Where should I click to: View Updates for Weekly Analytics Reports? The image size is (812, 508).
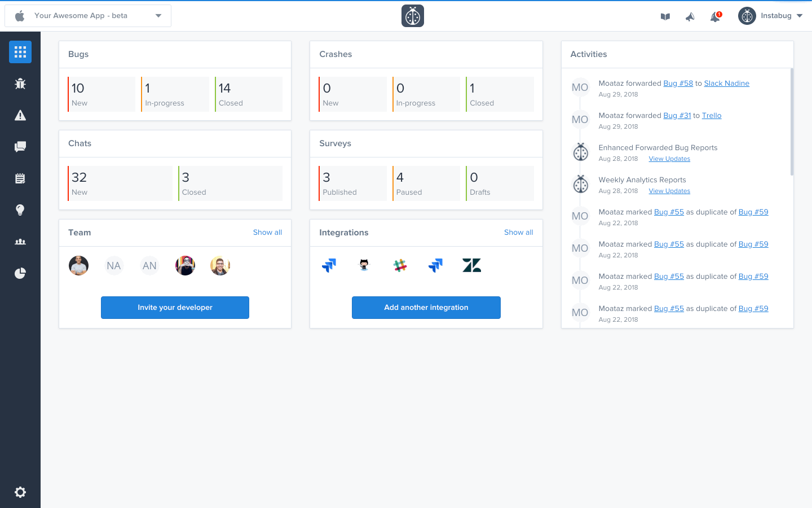(669, 191)
